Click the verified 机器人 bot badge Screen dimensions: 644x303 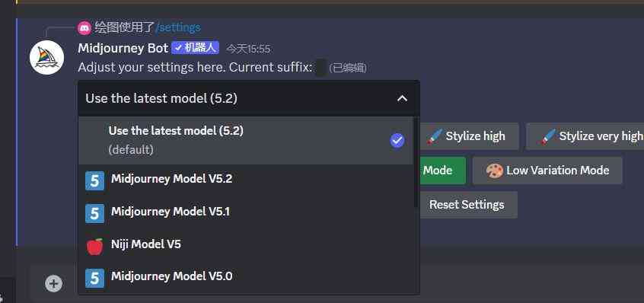[196, 48]
